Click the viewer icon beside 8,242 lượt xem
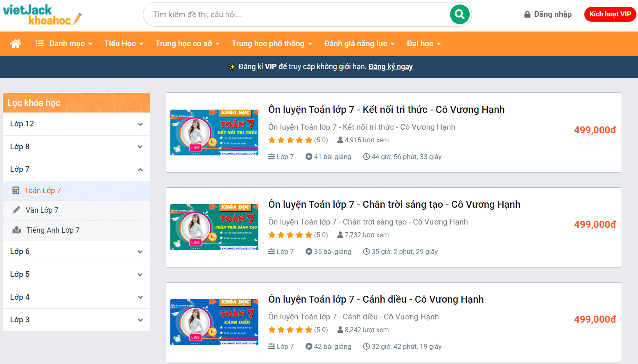This screenshot has height=364, width=638. [340, 330]
